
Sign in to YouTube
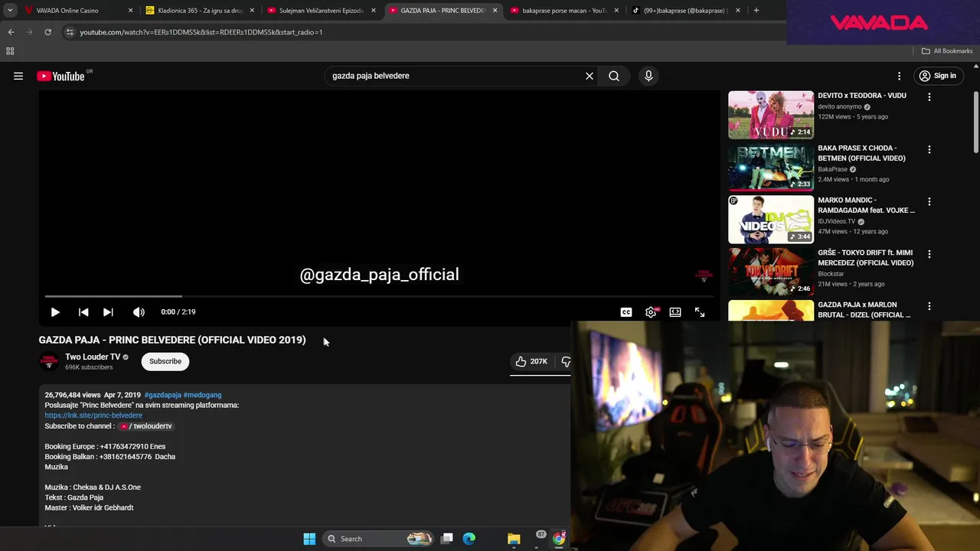938,76
